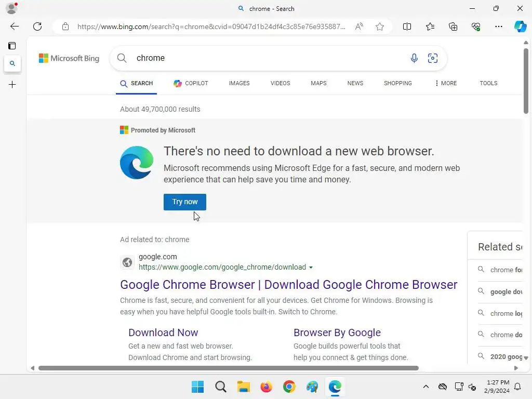Activate Read aloud in address bar

[359, 26]
